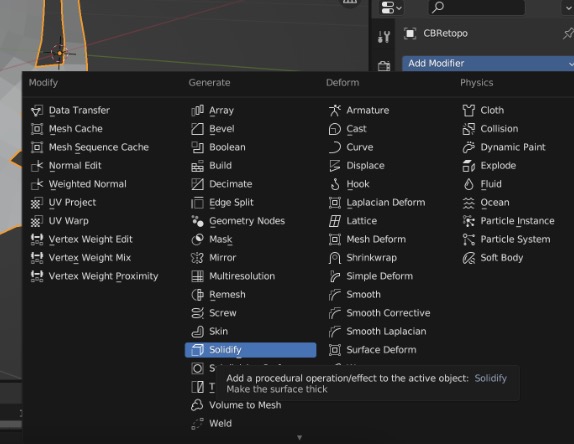This screenshot has width=574, height=444.
Task: Click the Array modifier icon
Action: click(197, 110)
